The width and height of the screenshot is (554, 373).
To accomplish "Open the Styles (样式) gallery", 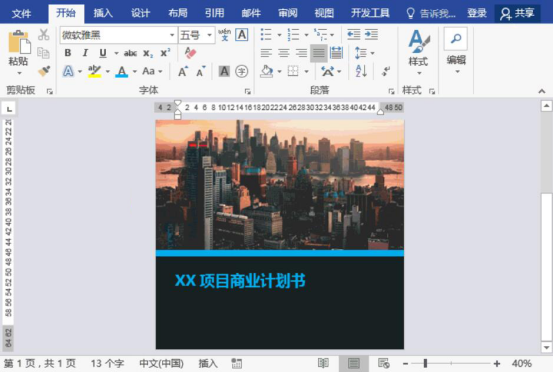I will (x=418, y=52).
